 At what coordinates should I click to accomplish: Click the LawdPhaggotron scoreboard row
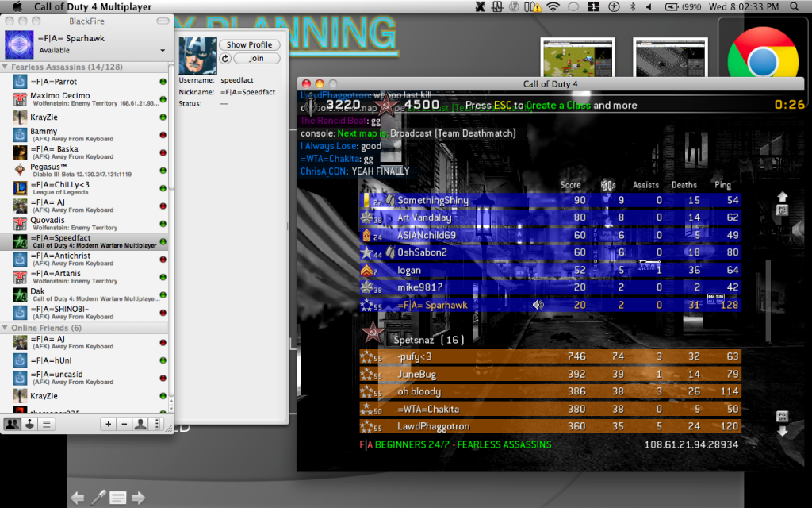pos(550,426)
